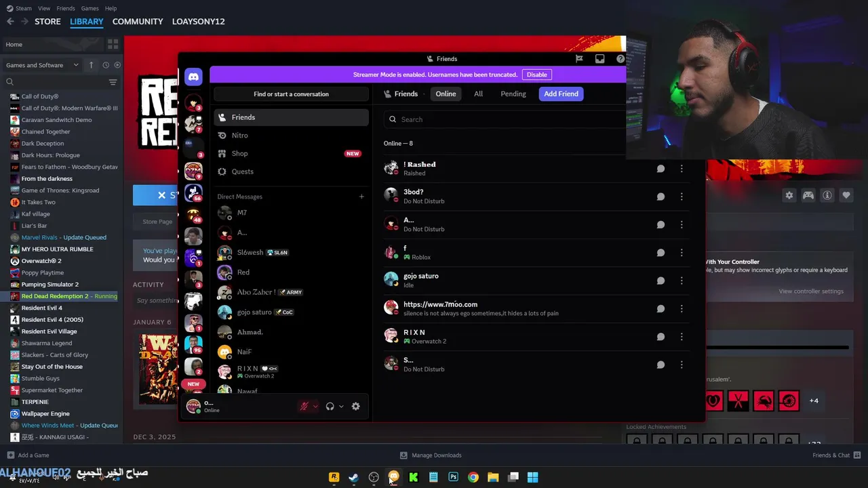868x488 pixels.
Task: Open Nitro in Discord sidebar
Action: (x=291, y=136)
